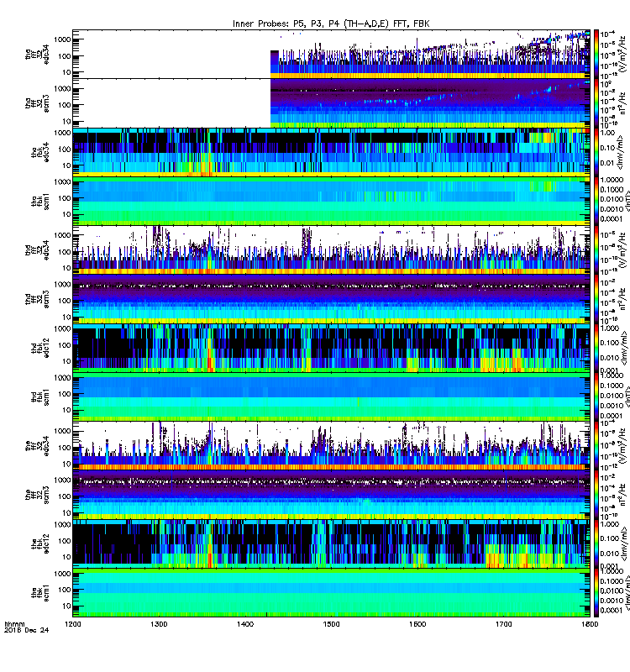Click the '10' tick of tha fff edc34 panel
Viewport: 630px width, 672px height.
point(66,72)
